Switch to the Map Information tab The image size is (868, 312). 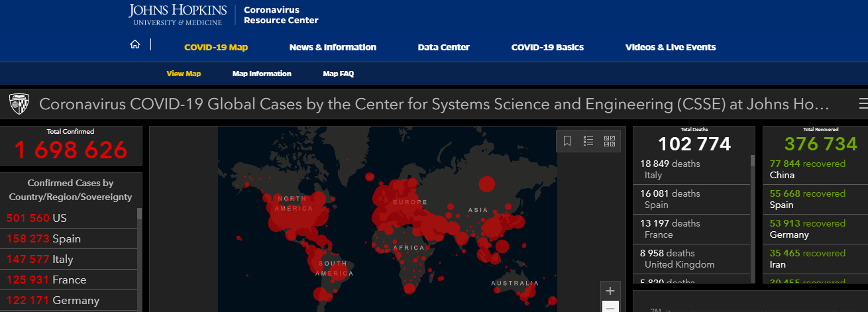(x=262, y=74)
